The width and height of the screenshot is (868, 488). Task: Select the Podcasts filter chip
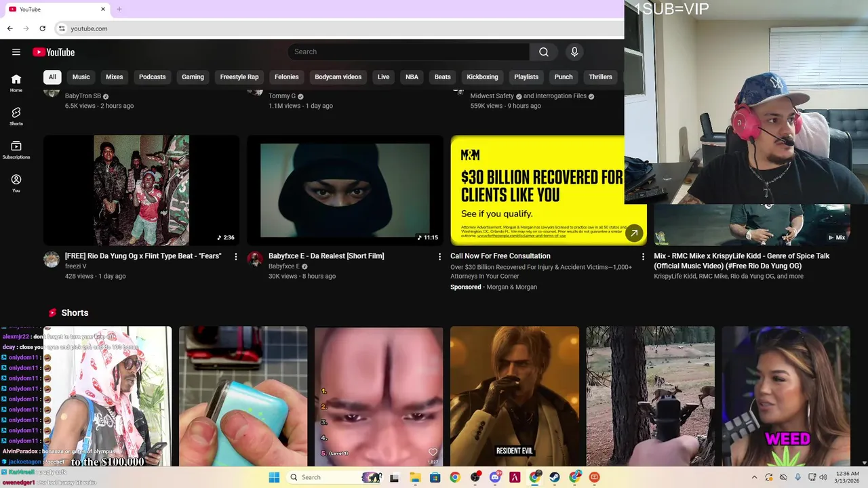click(152, 77)
